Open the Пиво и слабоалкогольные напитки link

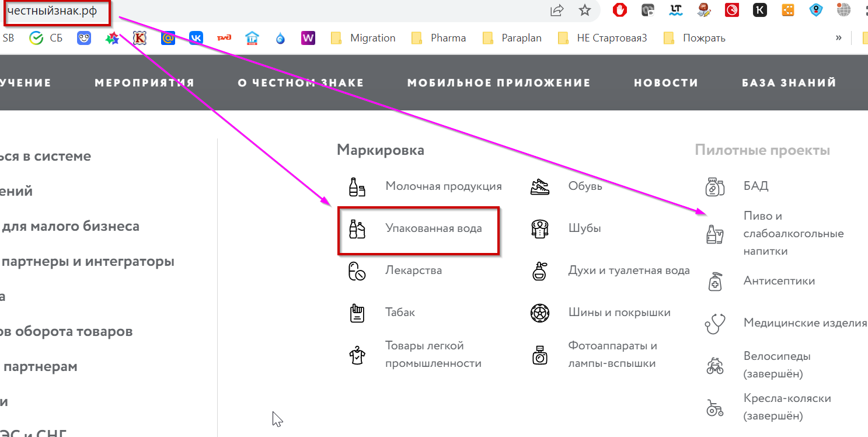(794, 234)
